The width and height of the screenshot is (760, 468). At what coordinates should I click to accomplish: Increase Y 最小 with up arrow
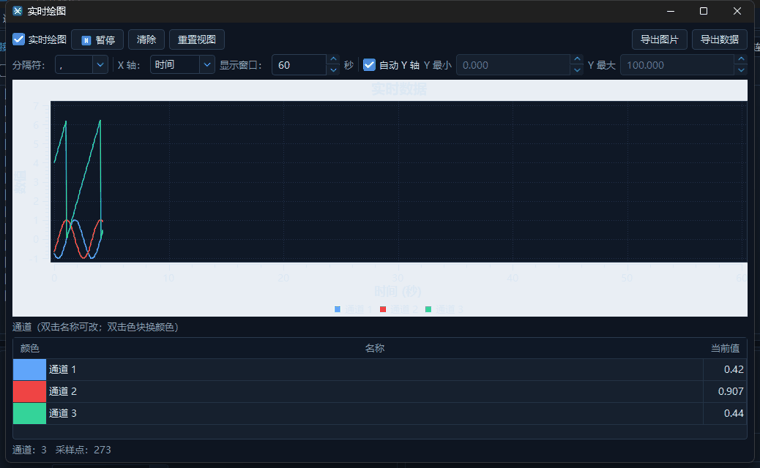point(576,60)
